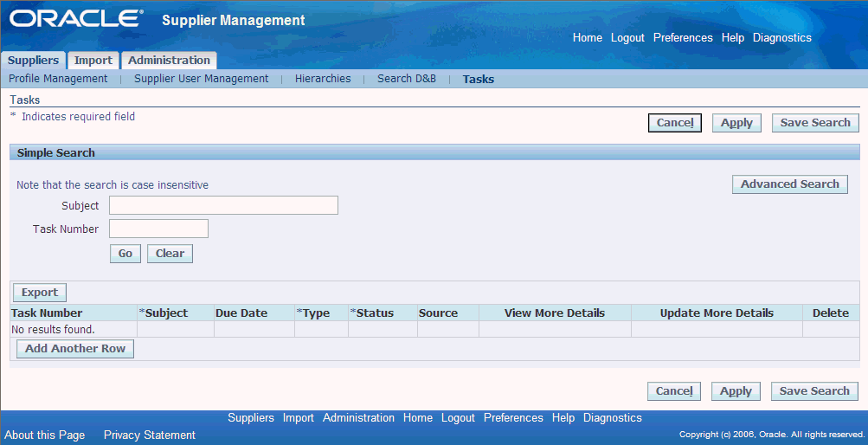
Task: Click the Update More Details column header
Action: [x=717, y=313]
